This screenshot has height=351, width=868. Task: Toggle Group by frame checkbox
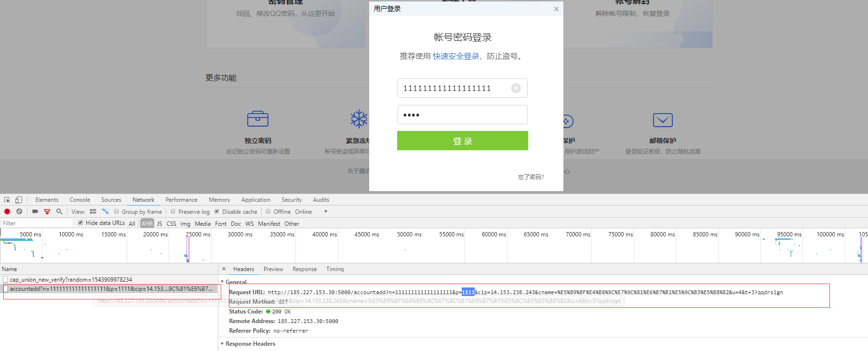tap(117, 211)
